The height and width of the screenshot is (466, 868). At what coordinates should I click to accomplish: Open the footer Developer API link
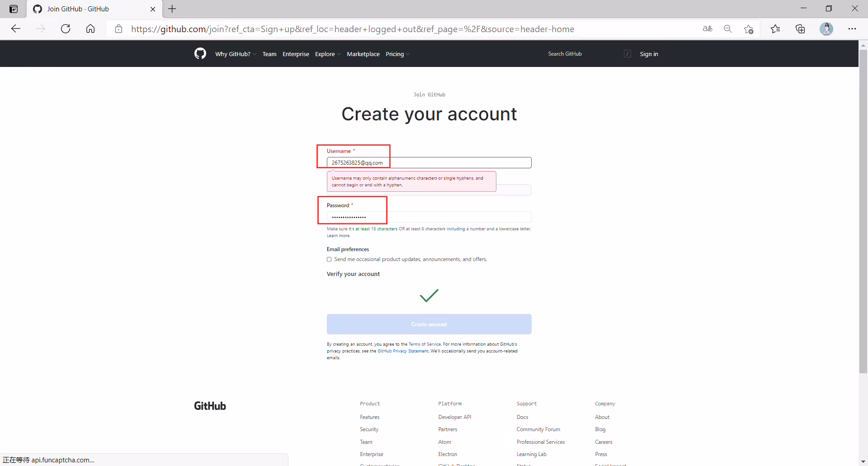pos(454,417)
